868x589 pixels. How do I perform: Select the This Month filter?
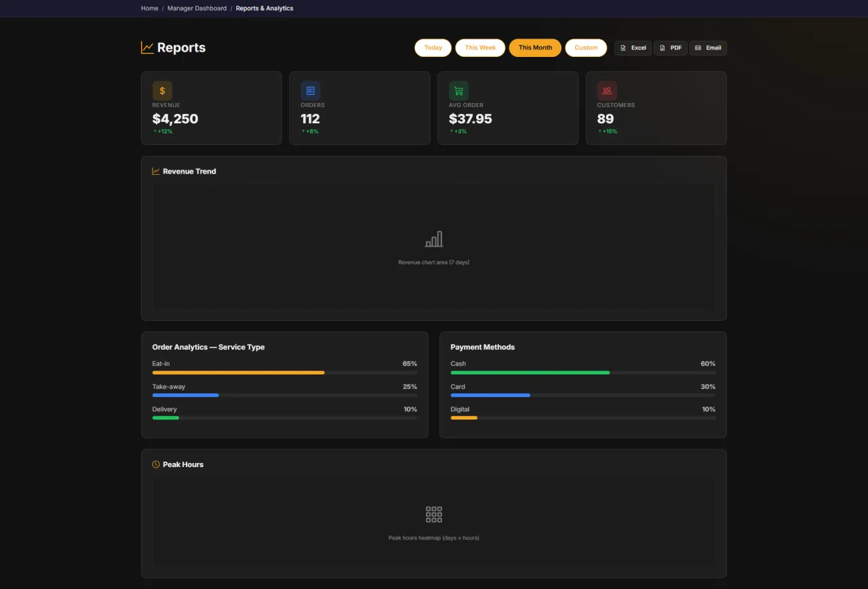(535, 47)
